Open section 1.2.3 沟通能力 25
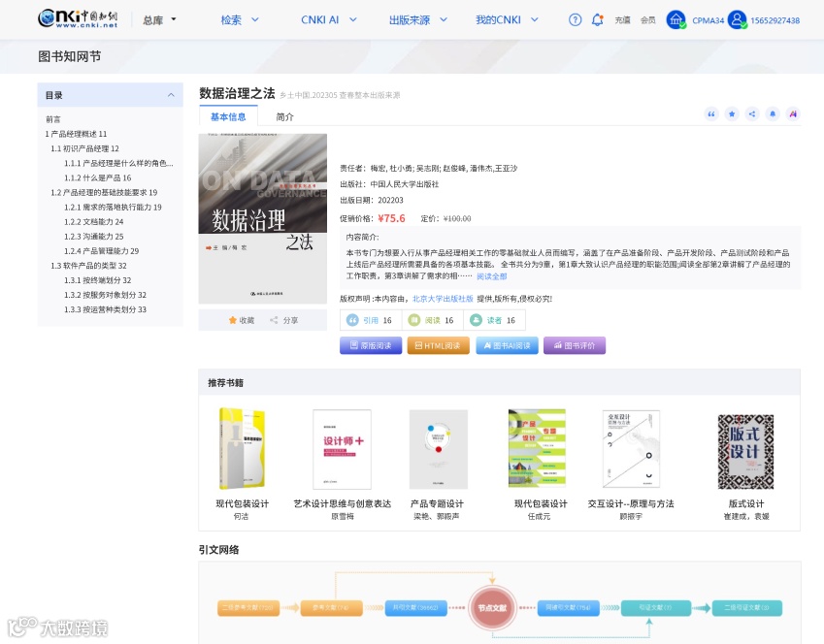 point(93,237)
